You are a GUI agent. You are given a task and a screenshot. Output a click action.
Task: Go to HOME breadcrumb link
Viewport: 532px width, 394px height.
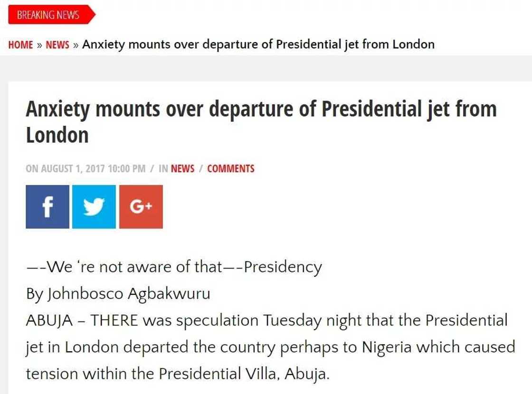tap(20, 45)
